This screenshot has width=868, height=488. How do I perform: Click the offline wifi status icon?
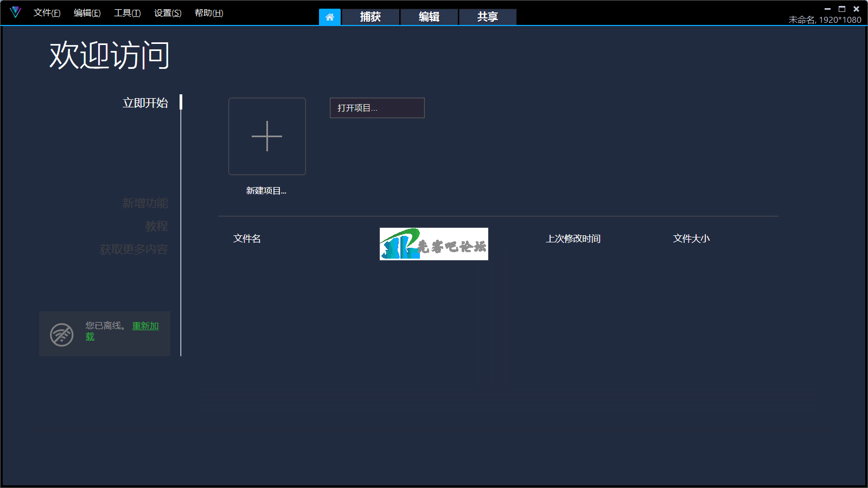[x=62, y=334]
